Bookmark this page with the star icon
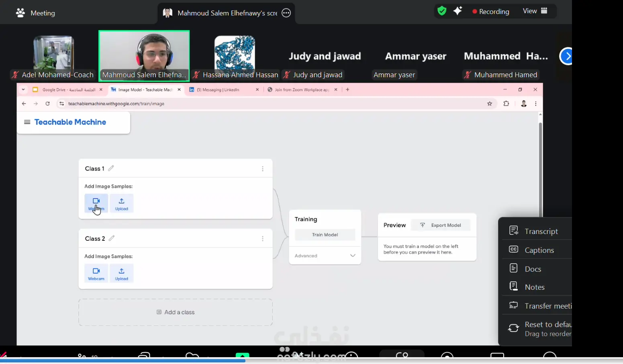Screen dimensions: 623x364 point(490,104)
